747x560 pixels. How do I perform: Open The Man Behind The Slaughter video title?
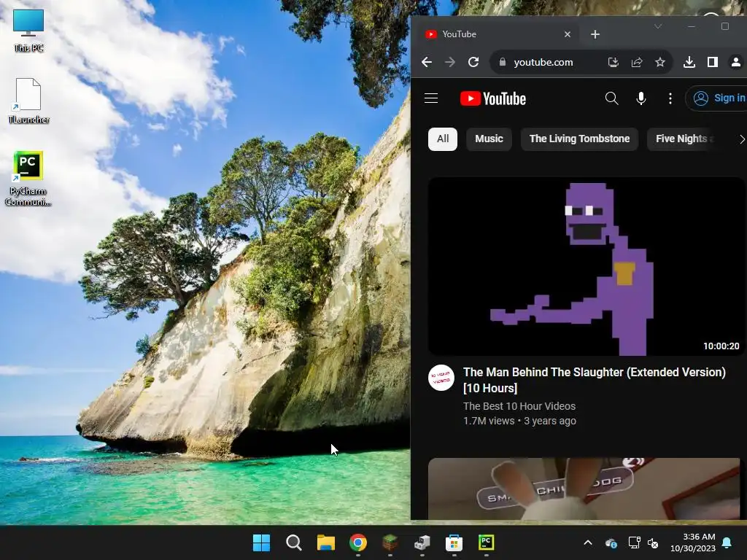pyautogui.click(x=594, y=380)
